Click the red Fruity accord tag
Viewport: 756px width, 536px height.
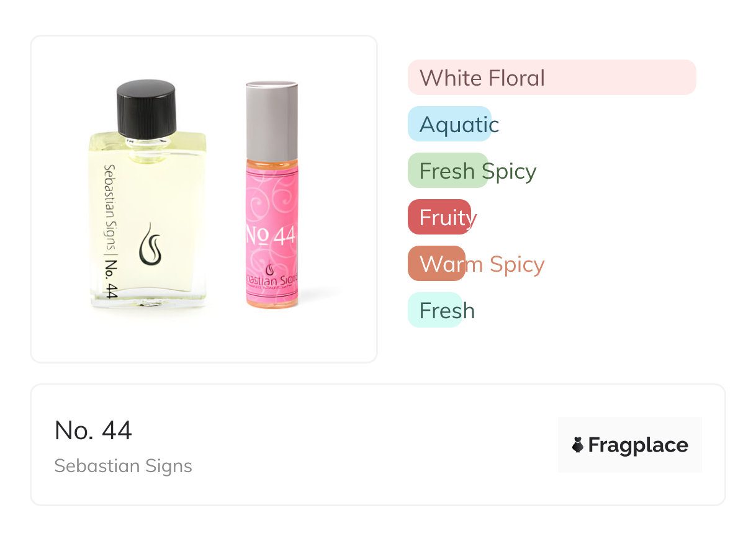pyautogui.click(x=442, y=217)
